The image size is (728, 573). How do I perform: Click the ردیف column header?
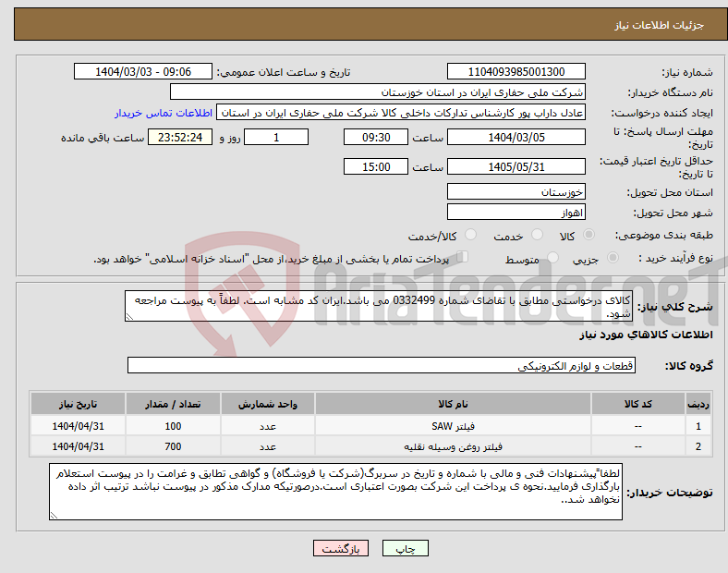click(x=698, y=404)
